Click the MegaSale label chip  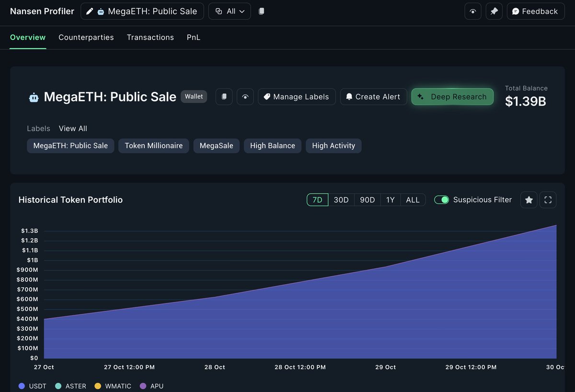216,146
